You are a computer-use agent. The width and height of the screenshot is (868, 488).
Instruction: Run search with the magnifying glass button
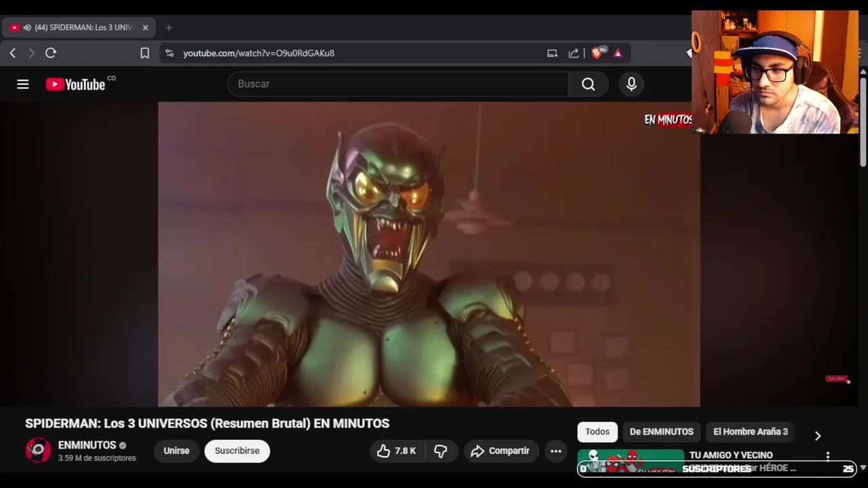point(588,84)
